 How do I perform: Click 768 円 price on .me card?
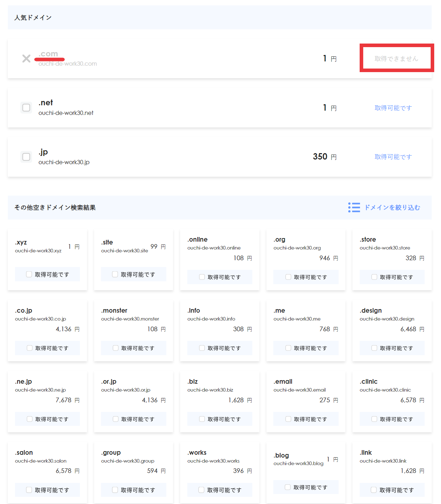[329, 329]
